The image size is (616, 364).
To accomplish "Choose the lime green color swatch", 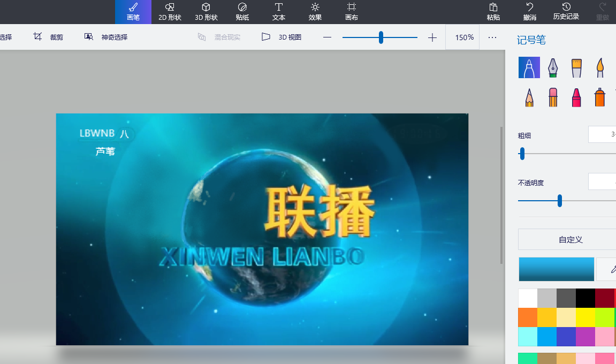I will 605,317.
